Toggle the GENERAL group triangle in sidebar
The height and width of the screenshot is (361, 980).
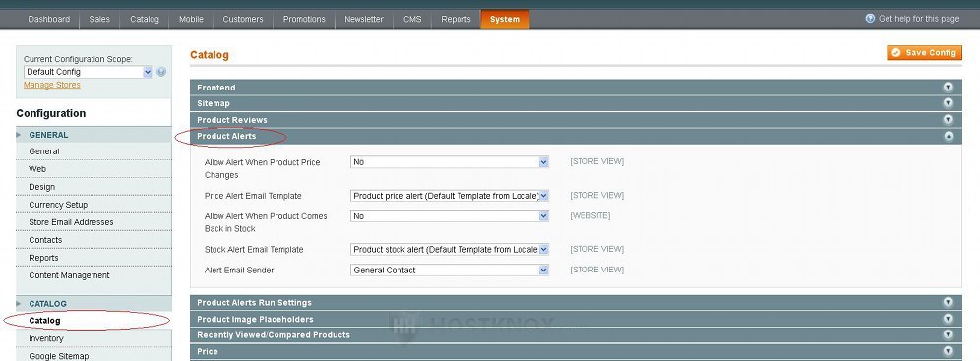tap(18, 135)
